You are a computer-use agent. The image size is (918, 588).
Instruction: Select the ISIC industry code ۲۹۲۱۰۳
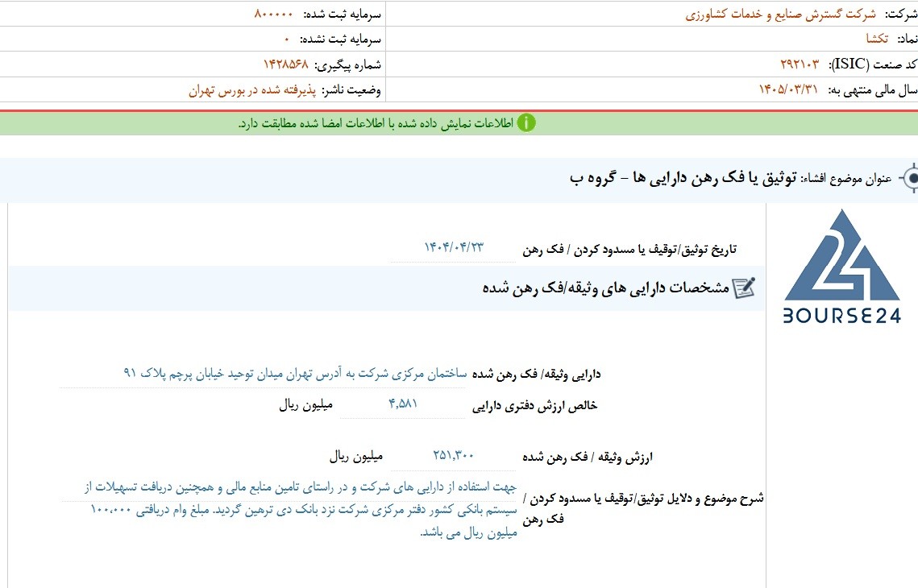click(x=800, y=64)
